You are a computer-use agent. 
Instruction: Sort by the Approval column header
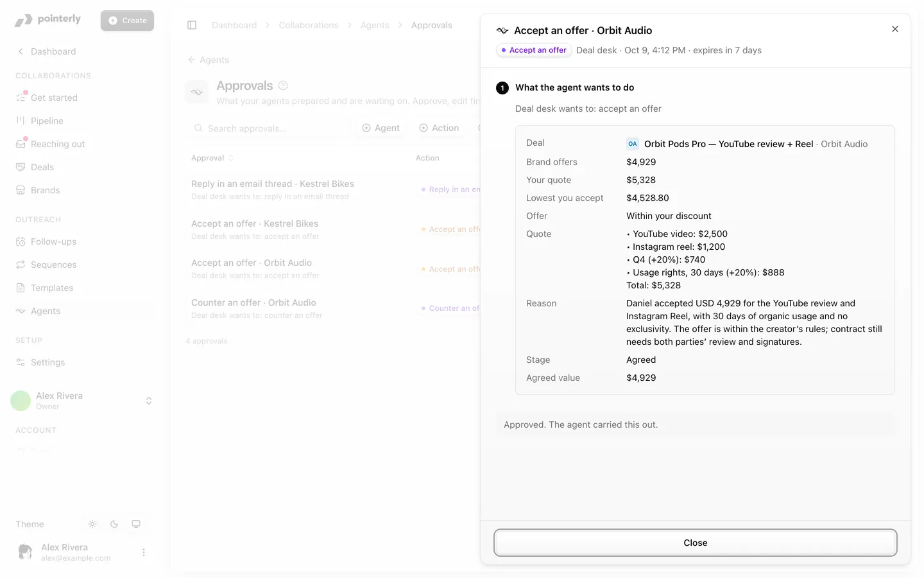(x=212, y=158)
